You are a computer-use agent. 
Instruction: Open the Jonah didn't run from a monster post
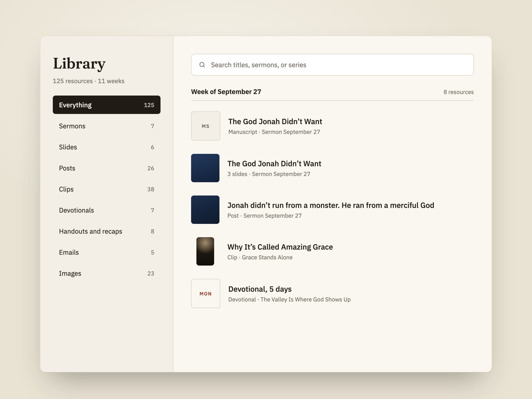point(331,205)
